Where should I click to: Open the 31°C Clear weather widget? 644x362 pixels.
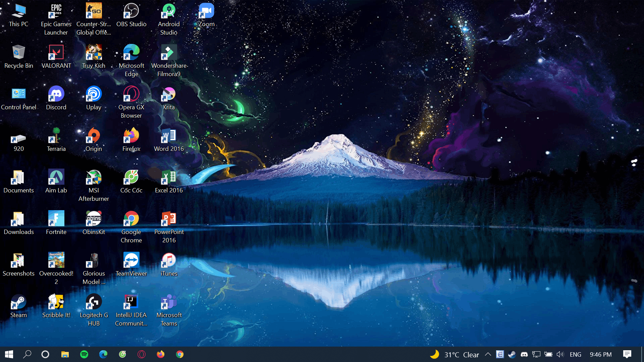(454, 355)
